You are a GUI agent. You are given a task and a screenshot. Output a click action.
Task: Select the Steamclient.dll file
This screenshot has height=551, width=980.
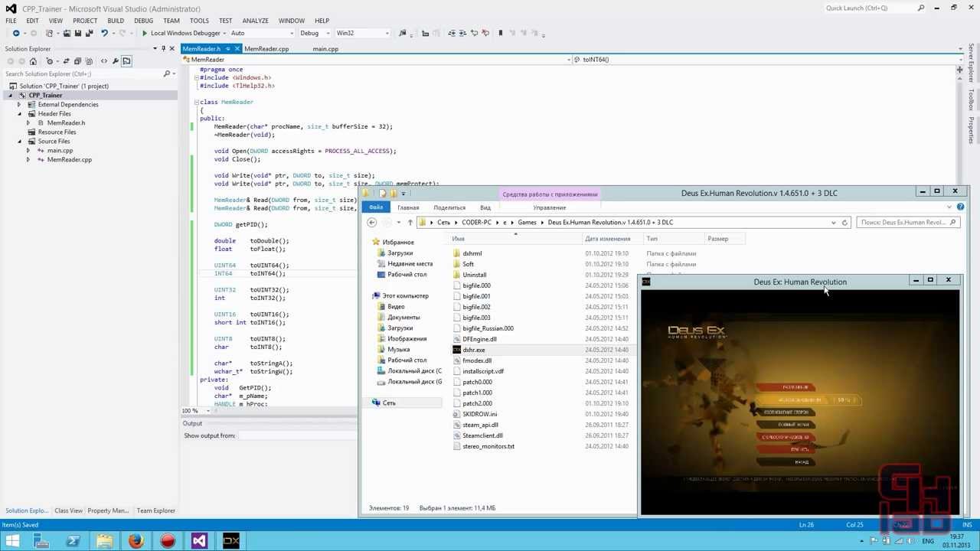coord(482,435)
